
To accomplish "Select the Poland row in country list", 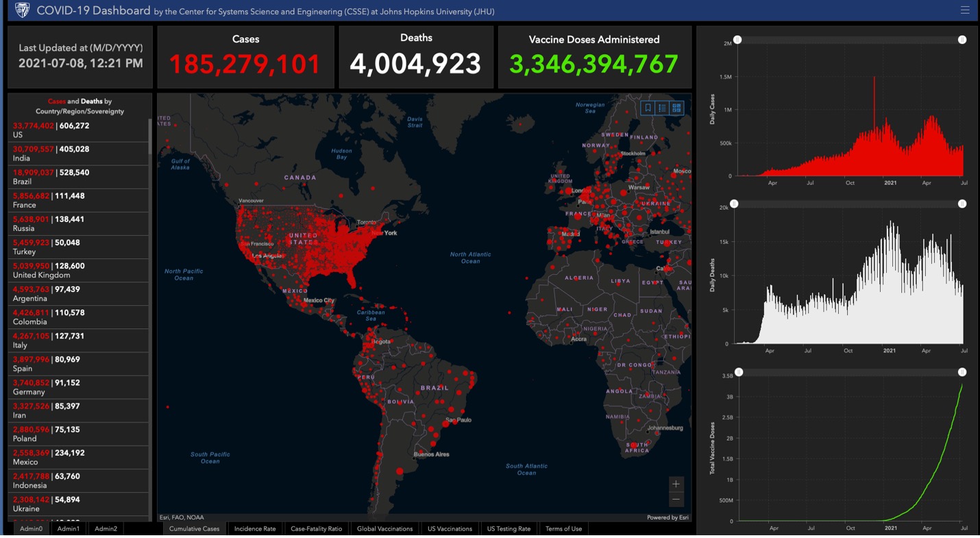I will [x=78, y=434].
